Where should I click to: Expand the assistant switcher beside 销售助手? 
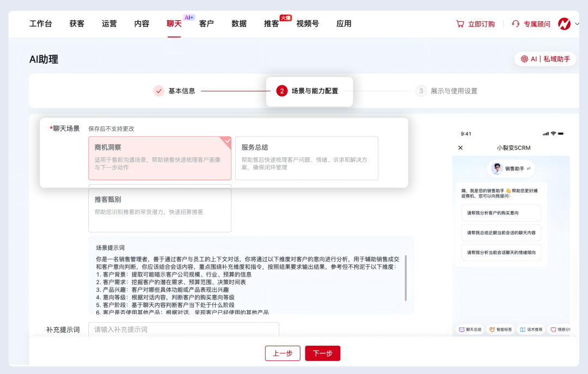[x=529, y=169]
